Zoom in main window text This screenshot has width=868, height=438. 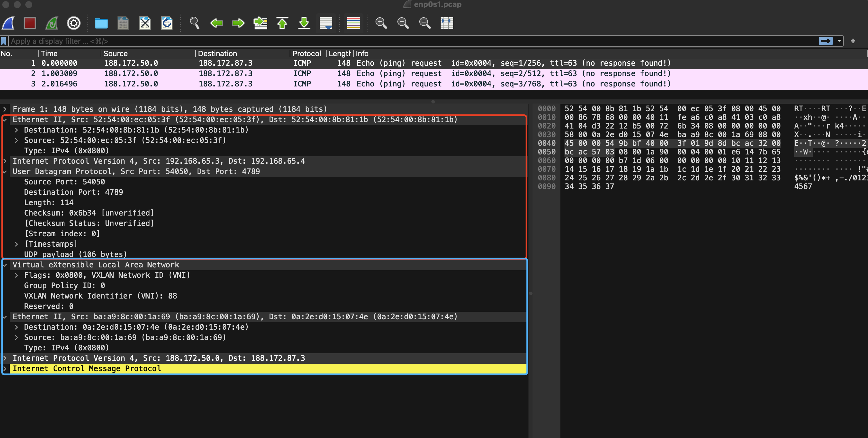(x=381, y=23)
